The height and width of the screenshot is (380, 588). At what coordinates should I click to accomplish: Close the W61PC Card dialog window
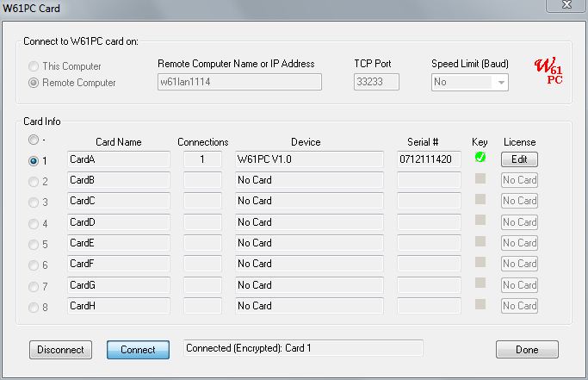click(x=566, y=5)
